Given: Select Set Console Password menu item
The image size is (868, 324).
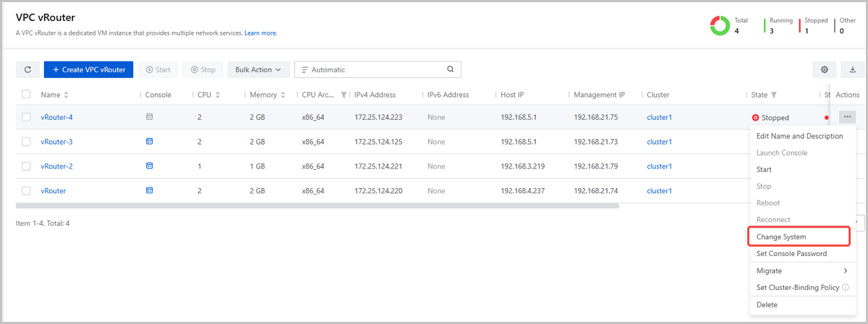Looking at the screenshot, I should tap(791, 254).
